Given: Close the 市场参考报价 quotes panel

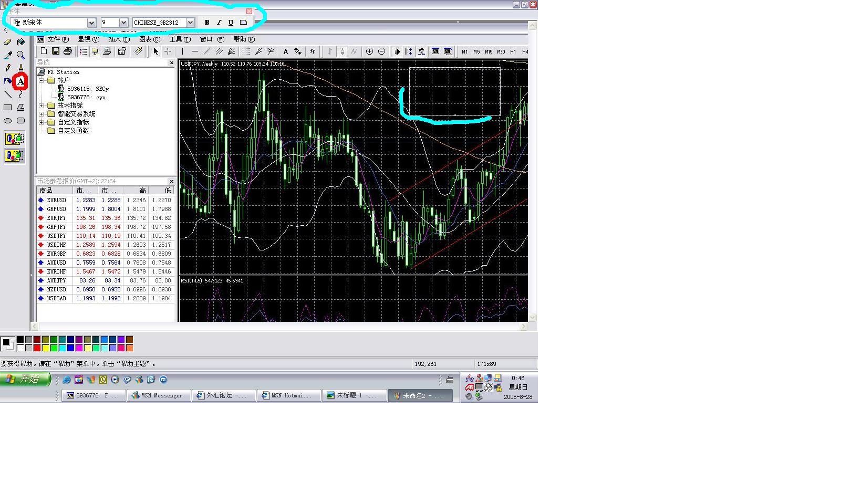Looking at the screenshot, I should point(171,181).
